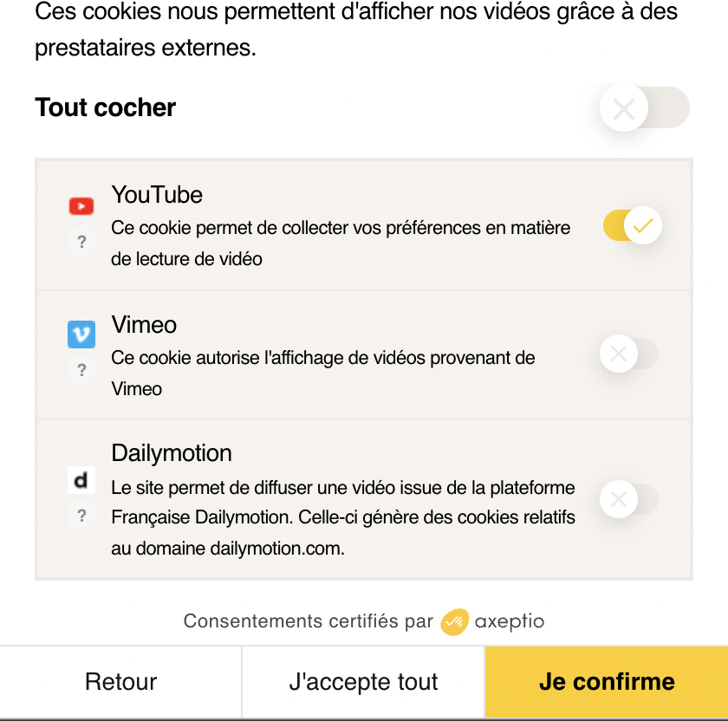
Task: Open the YouTube question mark help icon
Action: point(81,242)
